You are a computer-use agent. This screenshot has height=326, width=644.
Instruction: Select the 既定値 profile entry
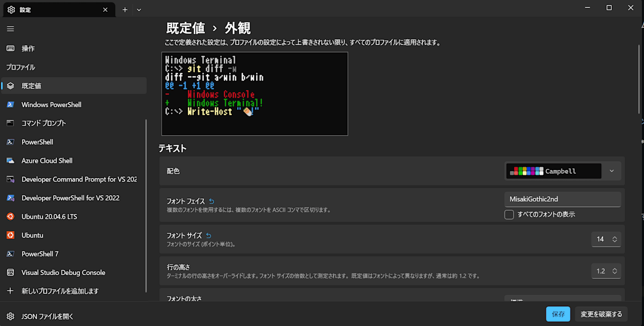74,86
